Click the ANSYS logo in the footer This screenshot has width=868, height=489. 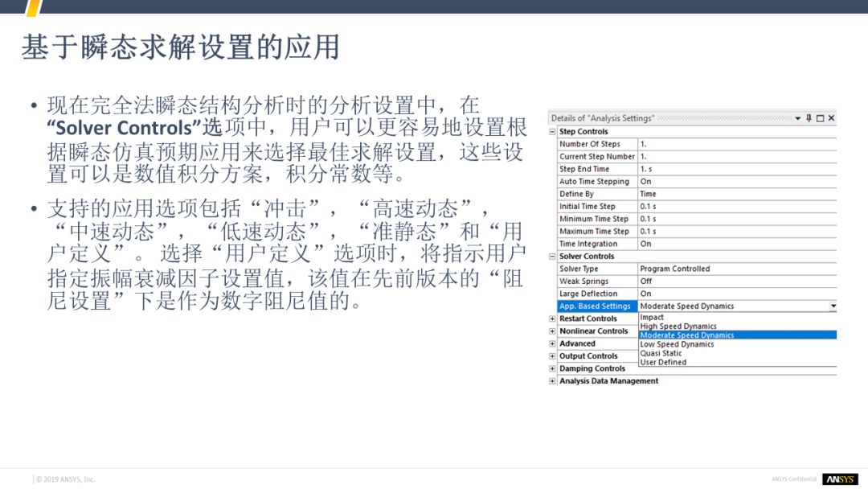[840, 479]
